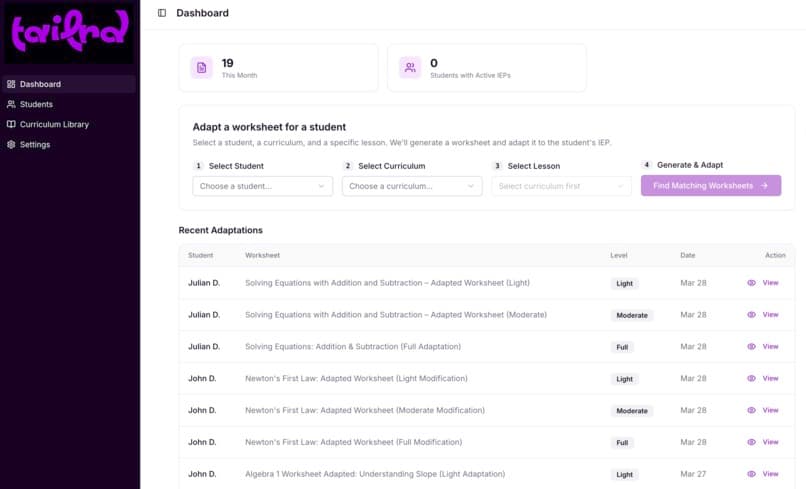Click the tailrd logo

69,32
